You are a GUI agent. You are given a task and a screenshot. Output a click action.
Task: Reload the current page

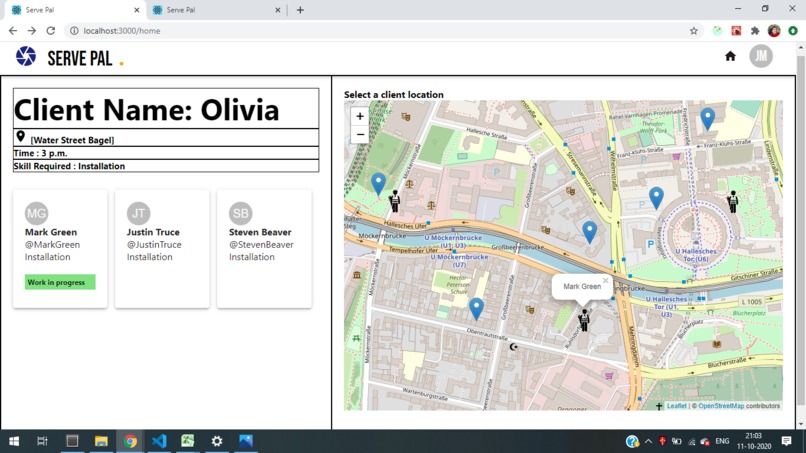[x=50, y=31]
